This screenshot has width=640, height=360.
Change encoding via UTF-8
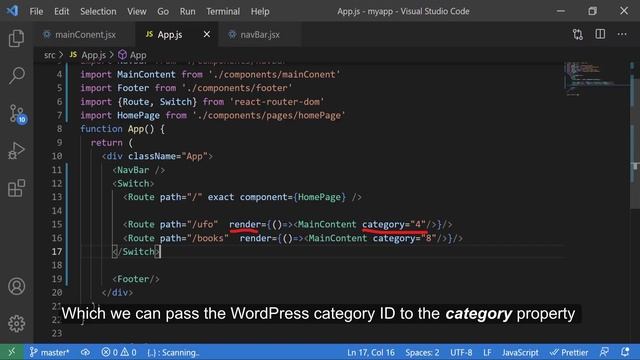(461, 352)
